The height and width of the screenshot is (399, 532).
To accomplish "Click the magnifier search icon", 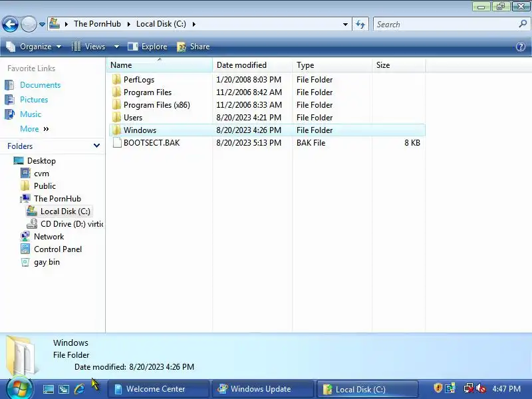I will 523,24.
